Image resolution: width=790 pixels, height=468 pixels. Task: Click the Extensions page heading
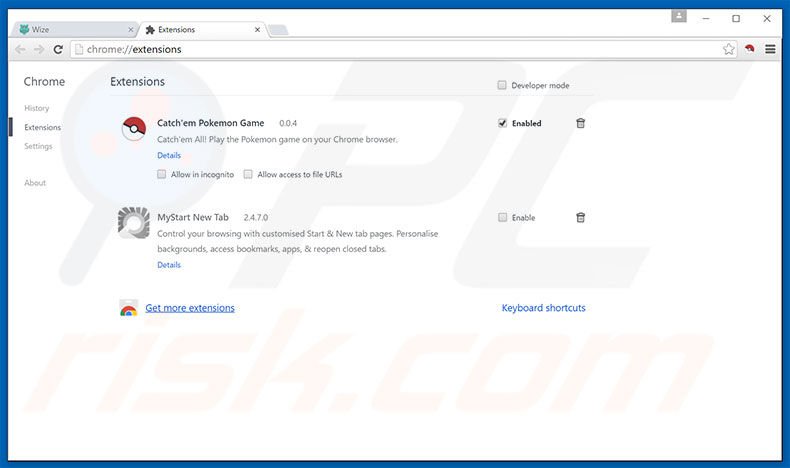(x=138, y=82)
